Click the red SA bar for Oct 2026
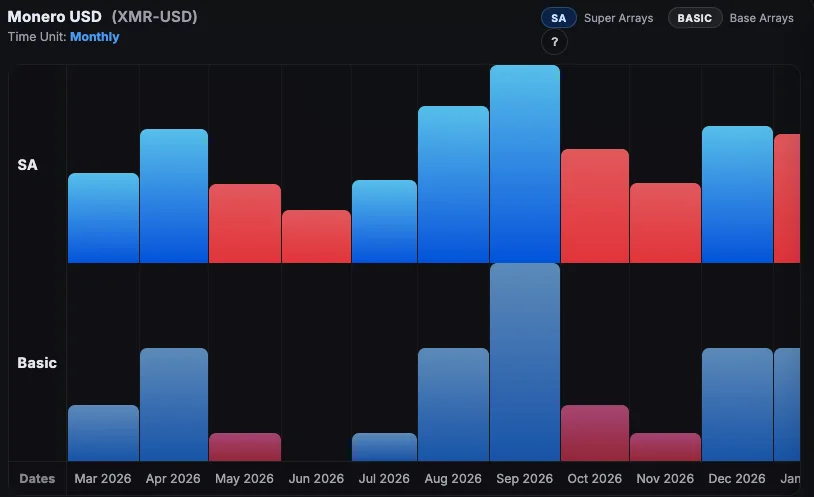 (x=595, y=206)
